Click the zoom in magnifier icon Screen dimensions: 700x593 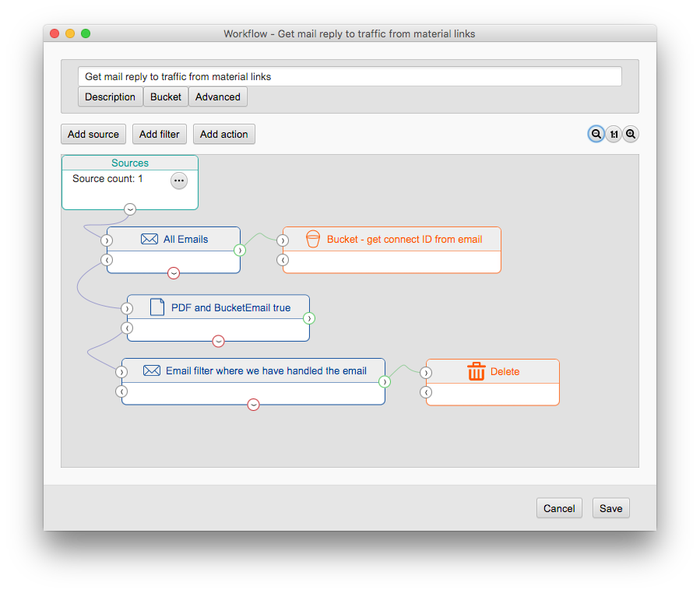click(631, 134)
